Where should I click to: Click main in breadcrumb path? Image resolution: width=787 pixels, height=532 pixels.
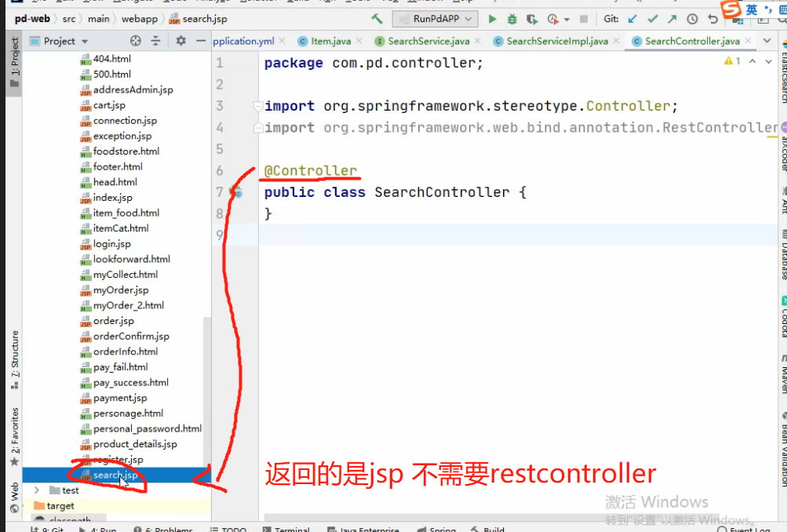point(98,19)
